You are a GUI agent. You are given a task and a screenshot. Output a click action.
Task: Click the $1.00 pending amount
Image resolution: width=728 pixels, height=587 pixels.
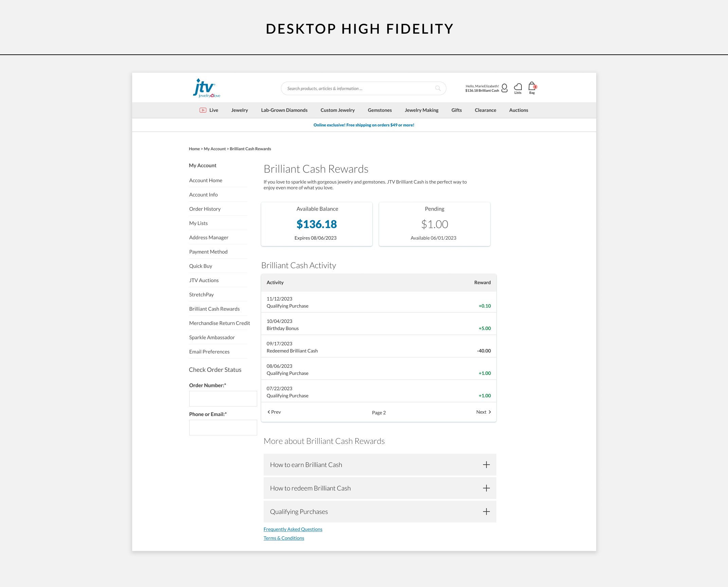(434, 224)
